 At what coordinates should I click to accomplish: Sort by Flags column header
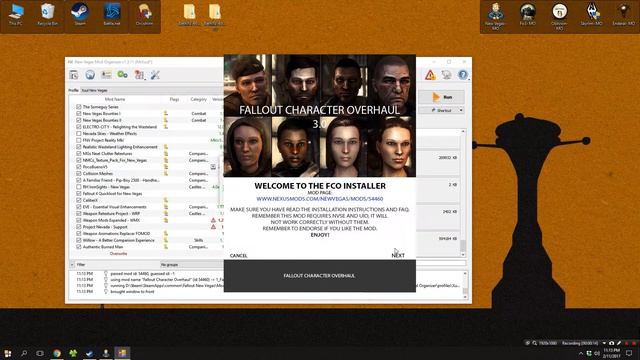click(174, 99)
